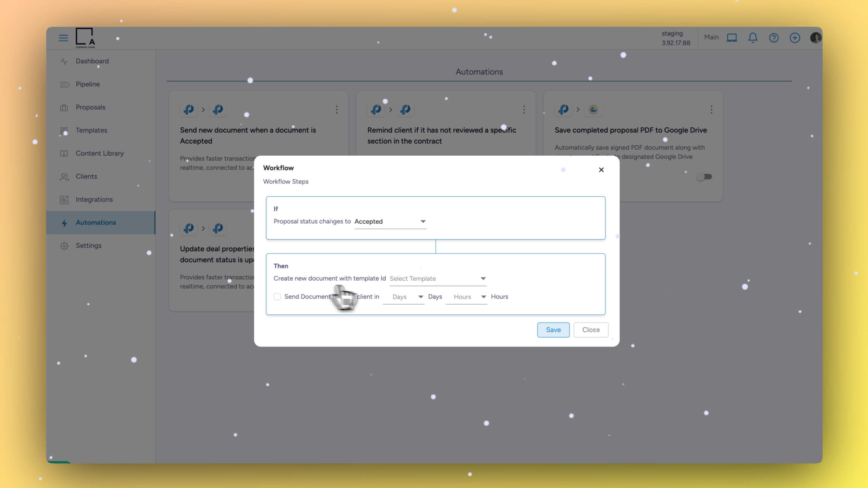Open three-dot menu on Remind client card

click(524, 110)
